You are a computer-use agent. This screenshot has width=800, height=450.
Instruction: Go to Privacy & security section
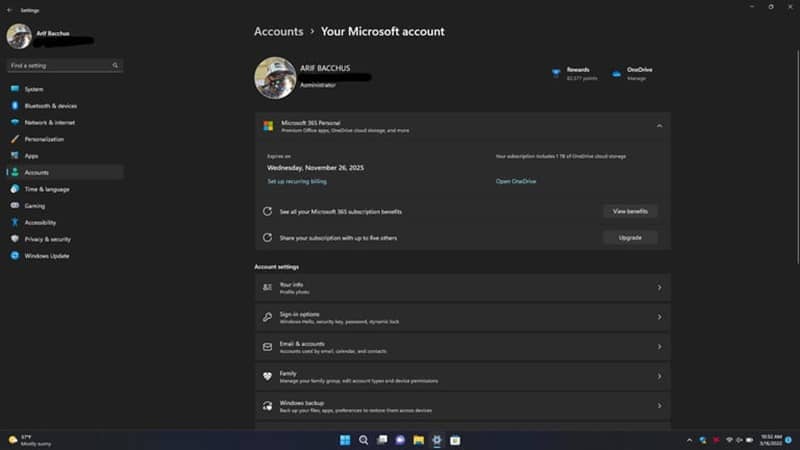47,239
